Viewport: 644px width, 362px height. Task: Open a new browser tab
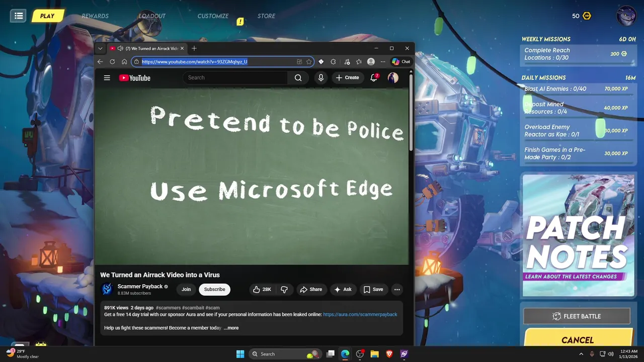tap(194, 48)
